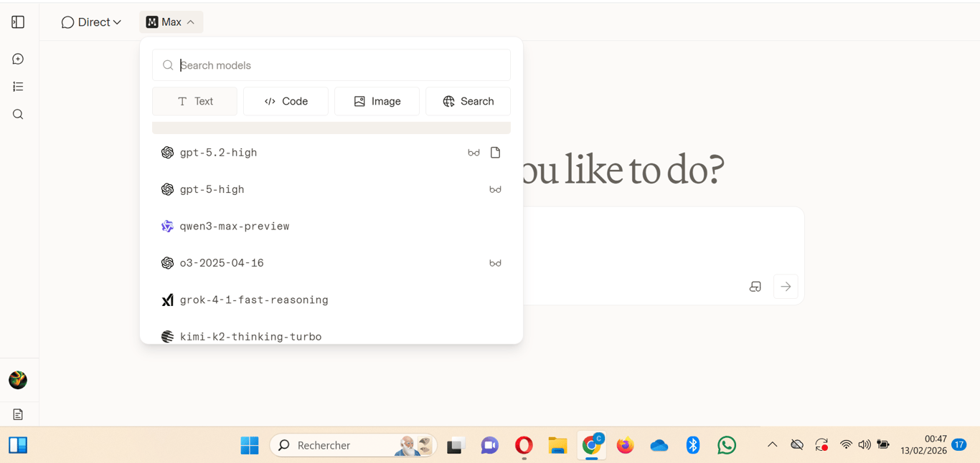Pick grok-4-1-fast-reasoning model
The height and width of the screenshot is (463, 980).
331,300
